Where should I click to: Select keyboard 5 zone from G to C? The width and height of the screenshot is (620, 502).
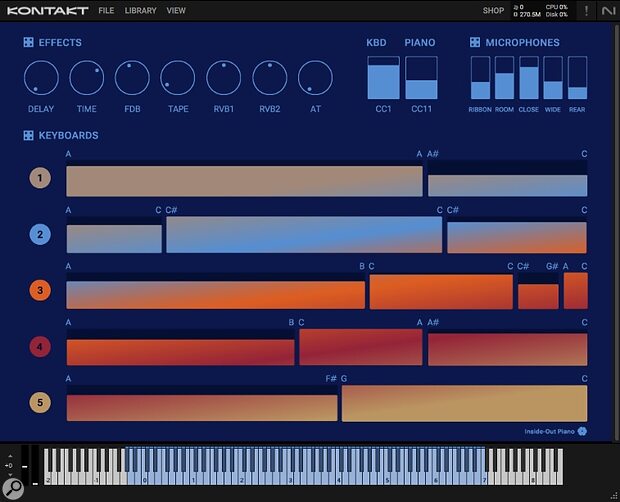pos(465,404)
